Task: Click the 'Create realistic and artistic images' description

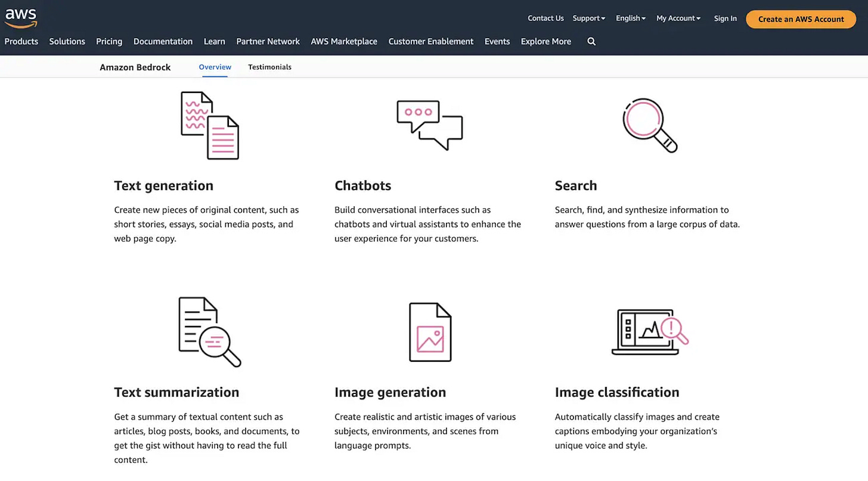Action: point(425,431)
